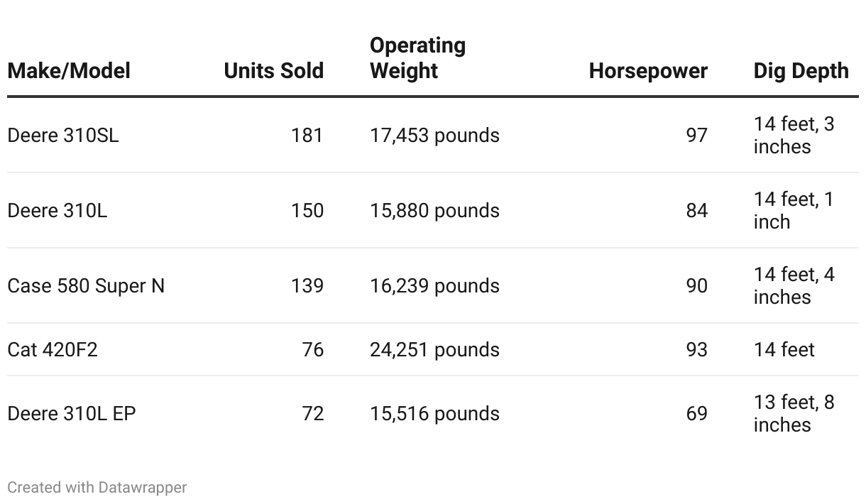
Task: Select the horsepower value 97
Action: (x=697, y=135)
